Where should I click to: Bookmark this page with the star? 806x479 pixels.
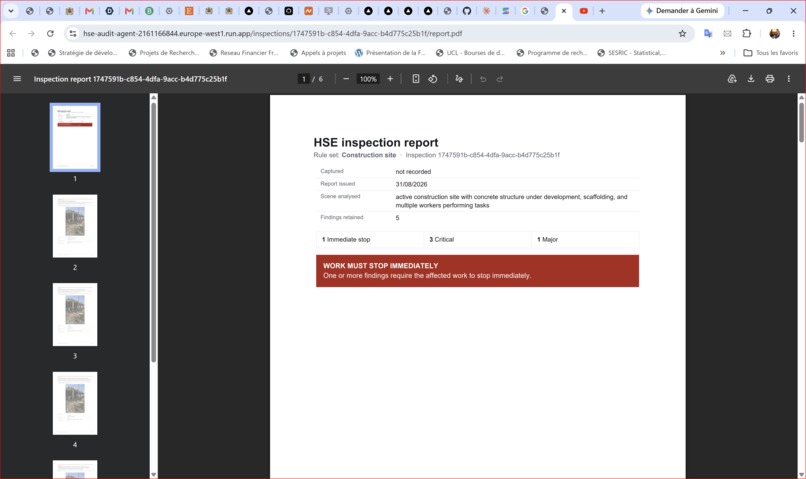682,33
